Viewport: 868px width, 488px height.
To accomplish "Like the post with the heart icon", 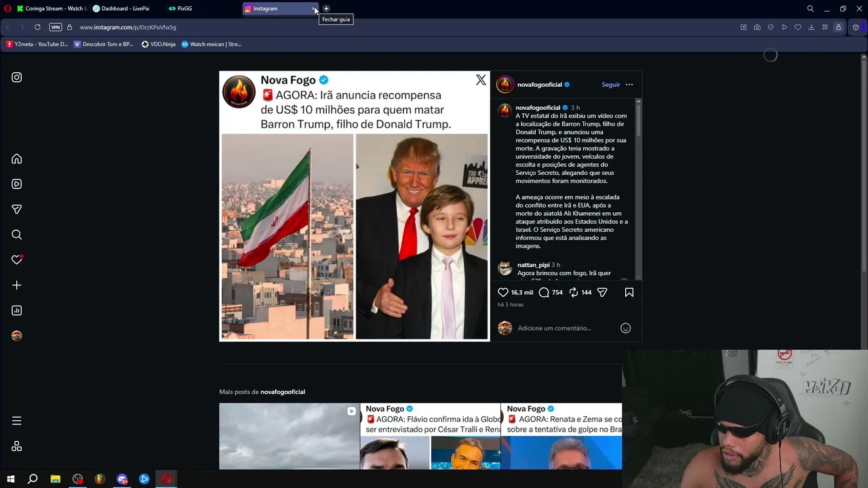I will point(503,292).
